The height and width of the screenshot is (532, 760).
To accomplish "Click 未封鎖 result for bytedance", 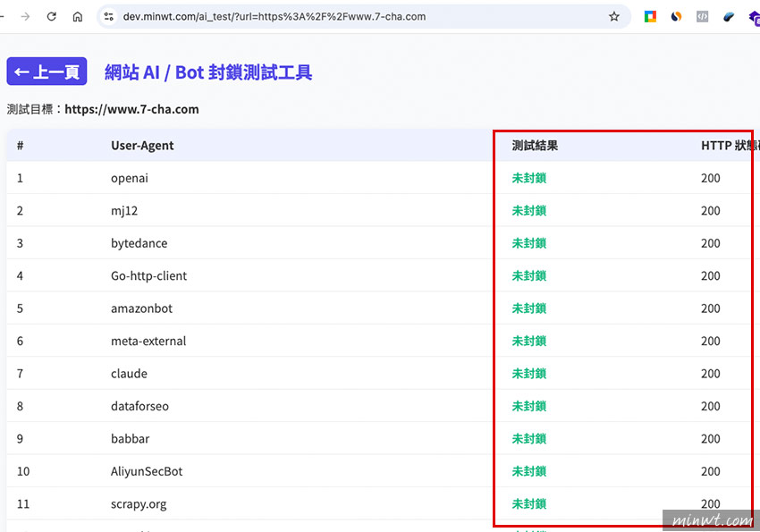I will coord(528,243).
